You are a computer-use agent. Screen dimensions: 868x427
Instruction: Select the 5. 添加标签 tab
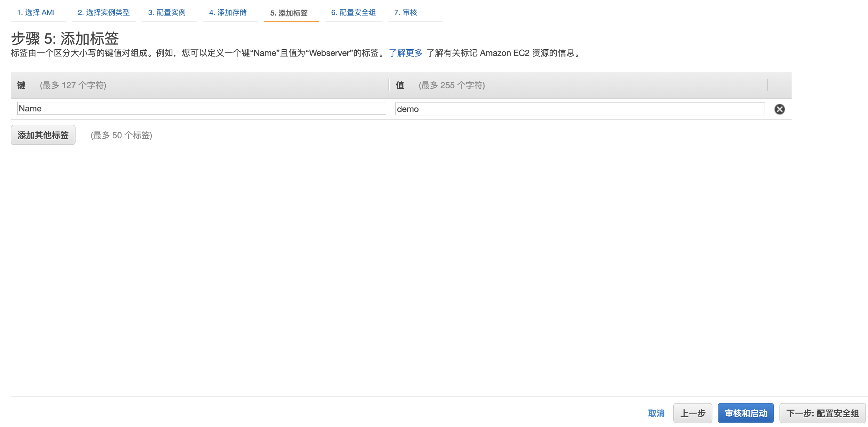[289, 13]
